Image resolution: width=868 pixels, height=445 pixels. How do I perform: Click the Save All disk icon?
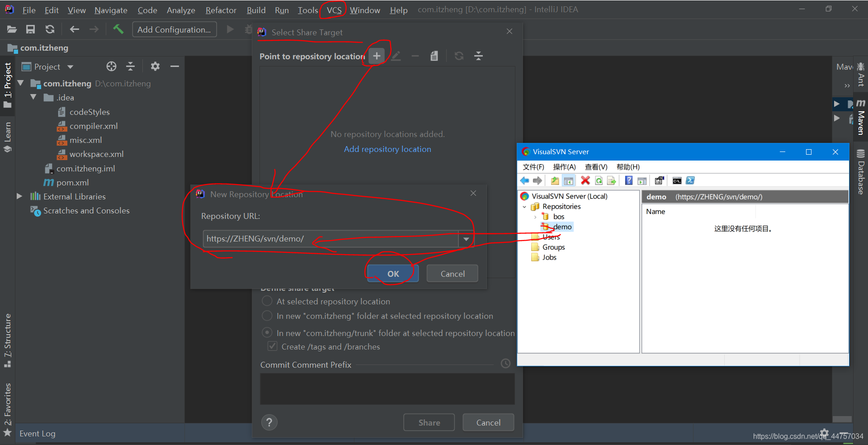(30, 29)
